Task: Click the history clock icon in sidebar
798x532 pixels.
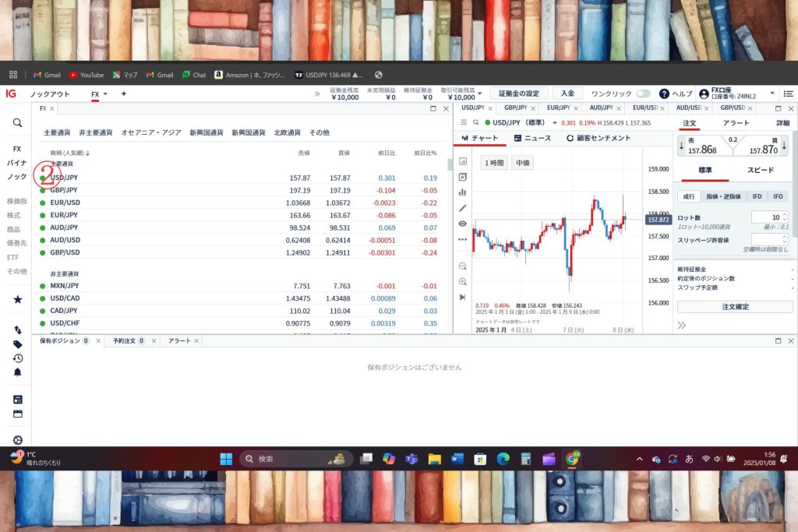Action: [17, 358]
